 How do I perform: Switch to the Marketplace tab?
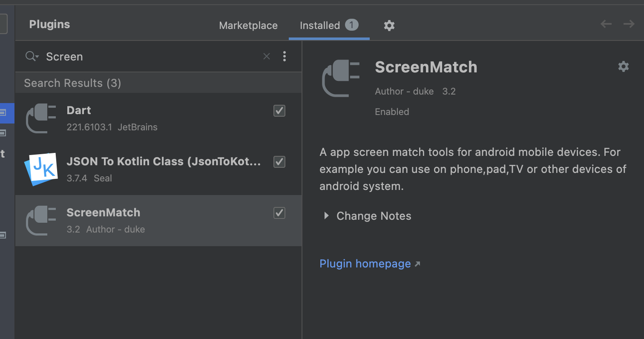248,26
